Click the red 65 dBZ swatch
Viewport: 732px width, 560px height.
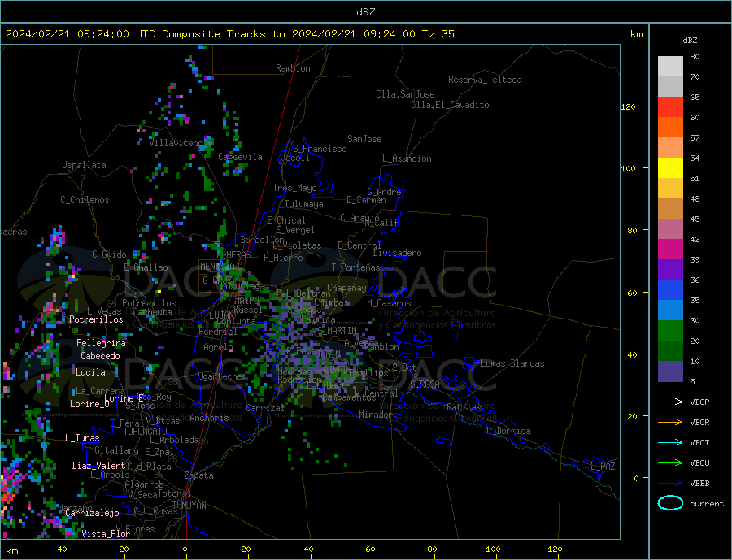pyautogui.click(x=670, y=106)
